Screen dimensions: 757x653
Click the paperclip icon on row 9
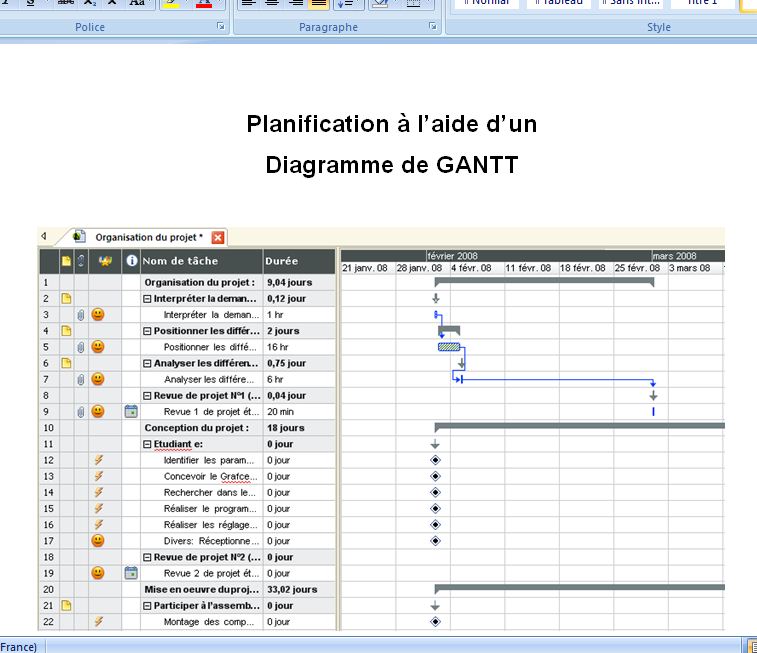81,412
